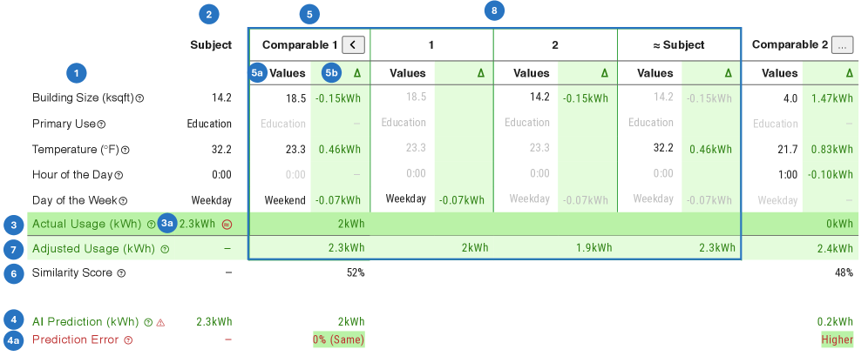Click the red warning triangle beside AI Prediction
Screen dimensions: 868x363
160,322
